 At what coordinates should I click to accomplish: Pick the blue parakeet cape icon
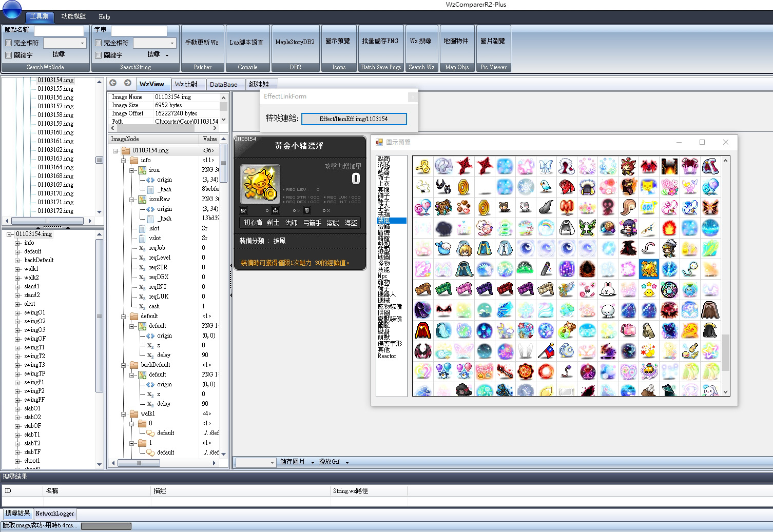(546, 187)
